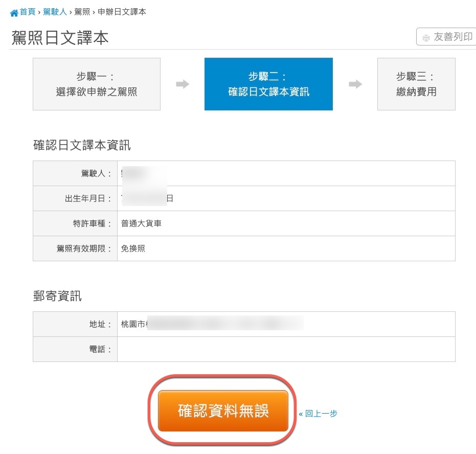
Task: Click the home icon in the breadcrumb
Action: pyautogui.click(x=14, y=12)
